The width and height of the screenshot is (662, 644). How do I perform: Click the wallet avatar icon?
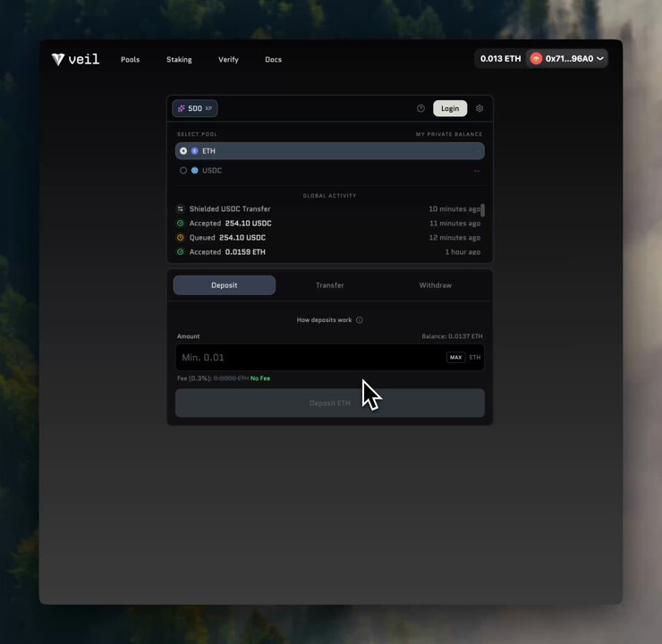pyautogui.click(x=536, y=59)
